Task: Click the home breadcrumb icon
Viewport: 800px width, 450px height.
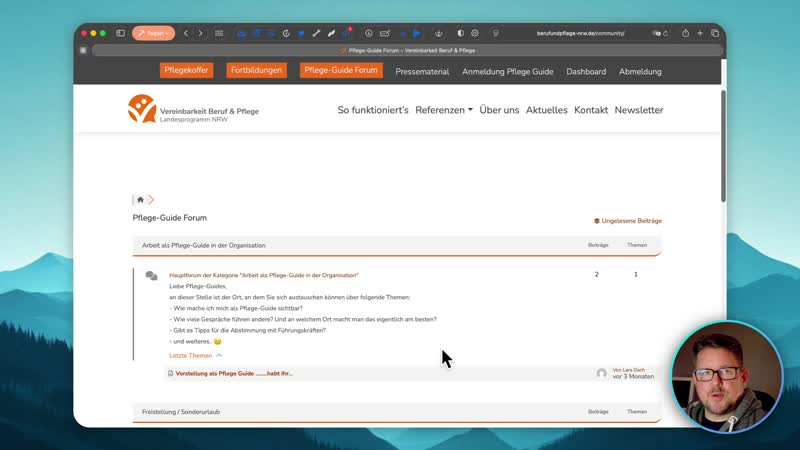Action: [x=140, y=200]
